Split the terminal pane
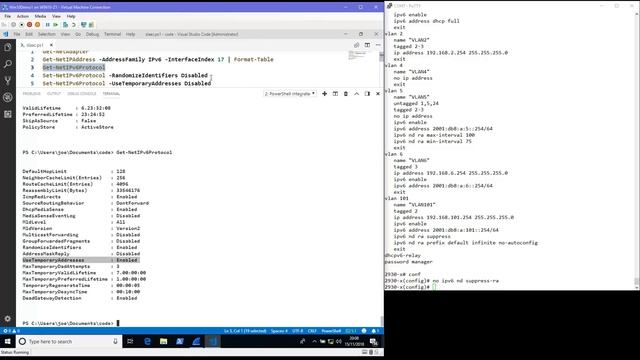 click(x=335, y=93)
